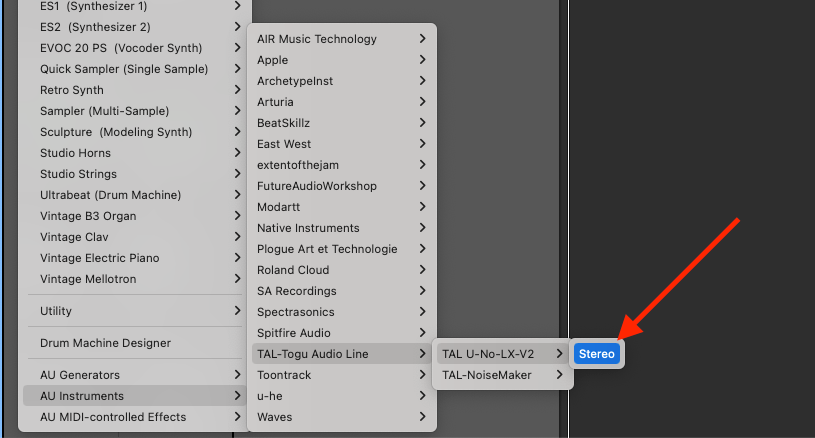The width and height of the screenshot is (815, 438).
Task: Open ES1 (Synthesizer 1) submenu
Action: [x=135, y=6]
